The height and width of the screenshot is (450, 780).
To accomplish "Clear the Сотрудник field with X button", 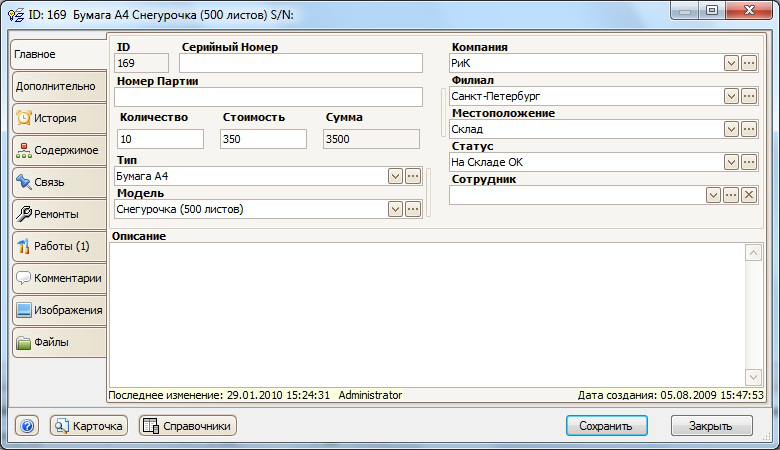I will pos(749,195).
